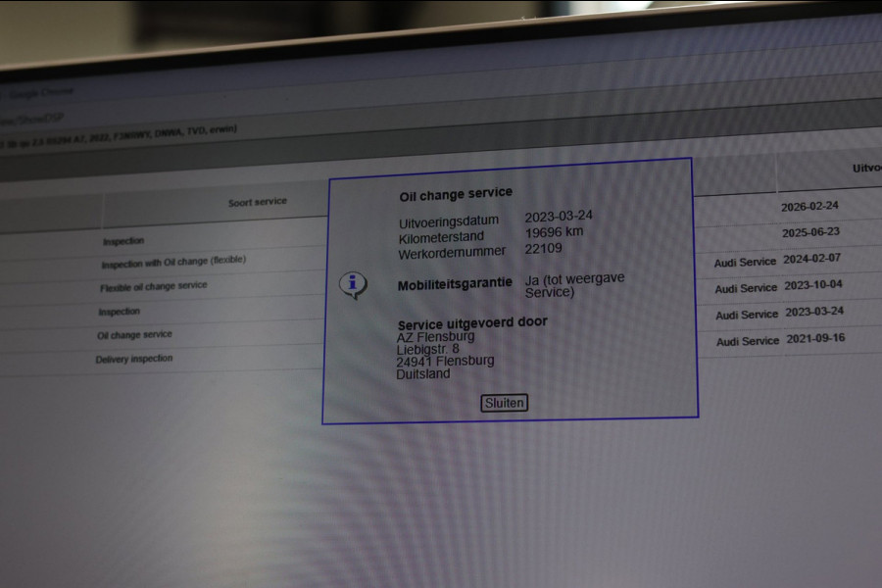Screen dimensions: 882x588
Task: Select Audi Service entry dated 2023-03-24
Action: tap(780, 313)
